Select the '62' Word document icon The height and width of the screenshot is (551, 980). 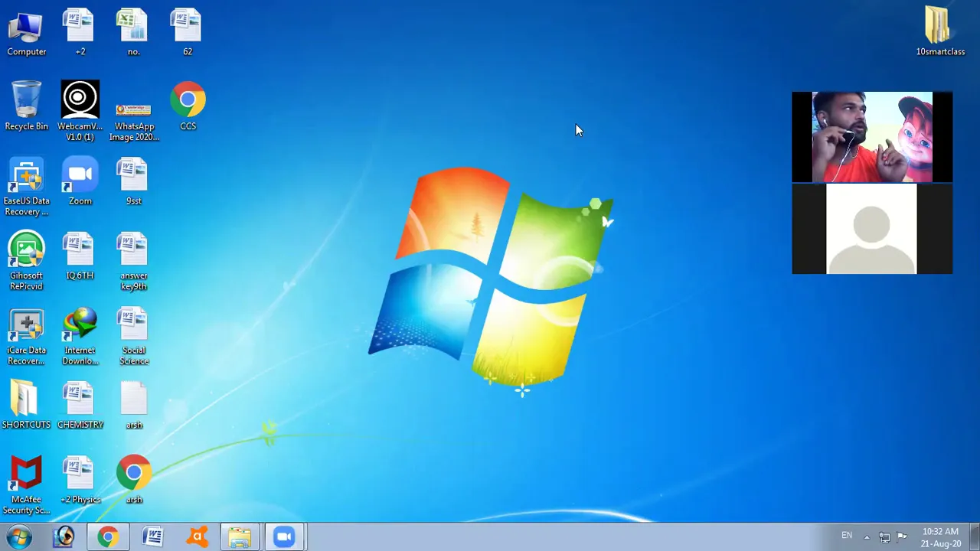(x=187, y=33)
